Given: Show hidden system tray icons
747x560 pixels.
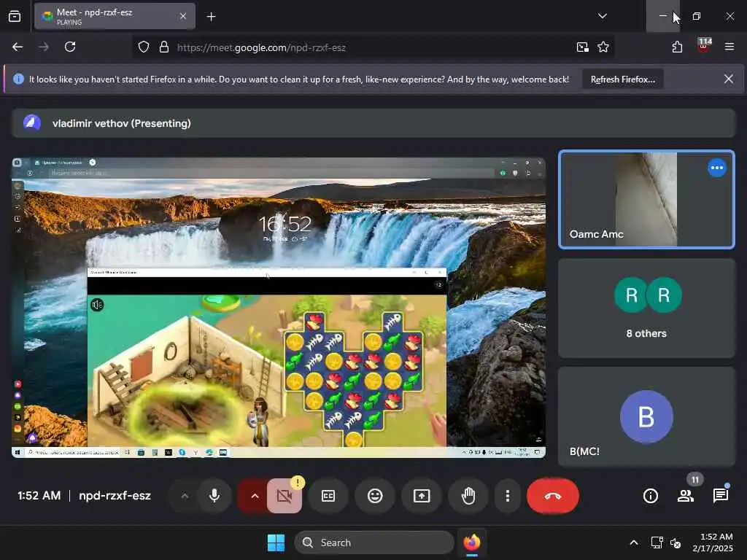Looking at the screenshot, I should coord(634,542).
